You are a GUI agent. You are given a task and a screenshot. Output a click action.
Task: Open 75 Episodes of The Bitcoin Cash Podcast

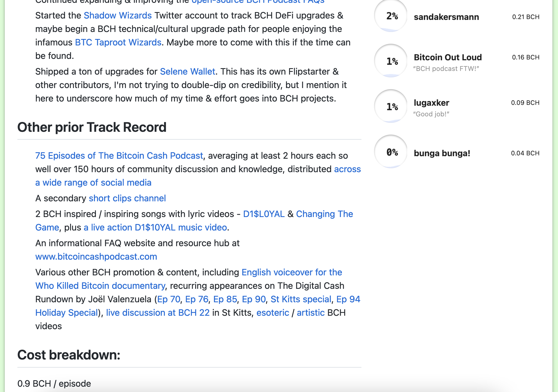click(119, 156)
